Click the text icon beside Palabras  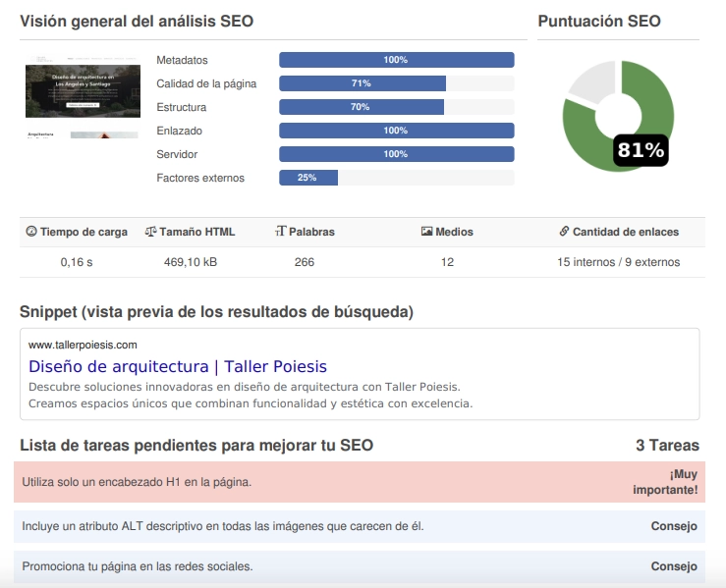[x=281, y=233]
